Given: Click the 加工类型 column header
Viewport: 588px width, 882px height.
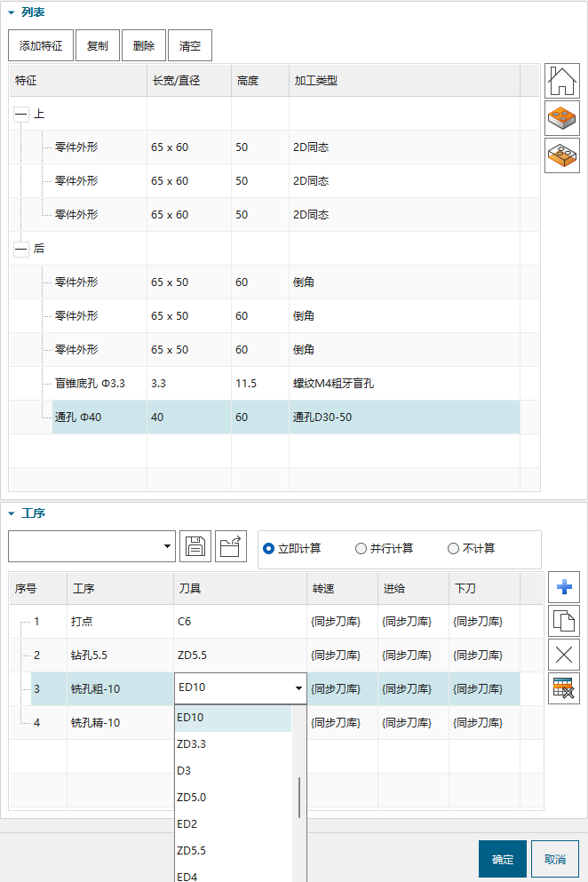Looking at the screenshot, I should pos(404,81).
